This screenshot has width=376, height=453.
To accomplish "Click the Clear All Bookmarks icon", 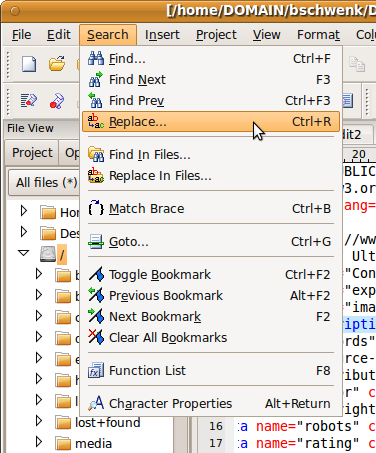I will click(x=96, y=338).
